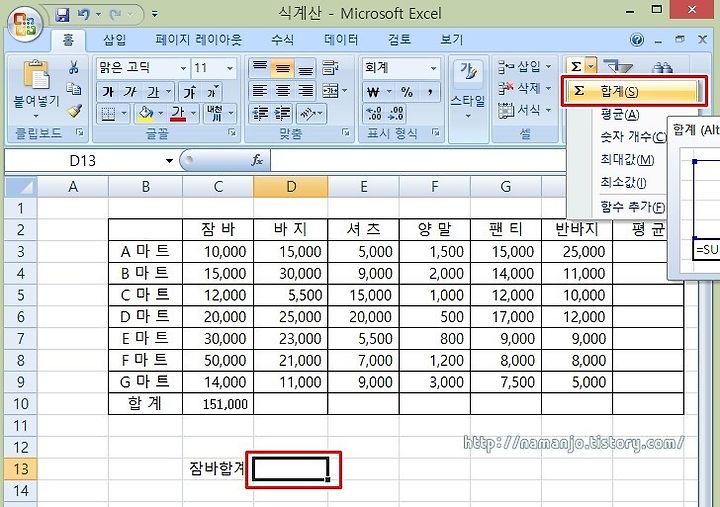This screenshot has width=720, height=507.
Task: Align text right
Action: point(305,90)
